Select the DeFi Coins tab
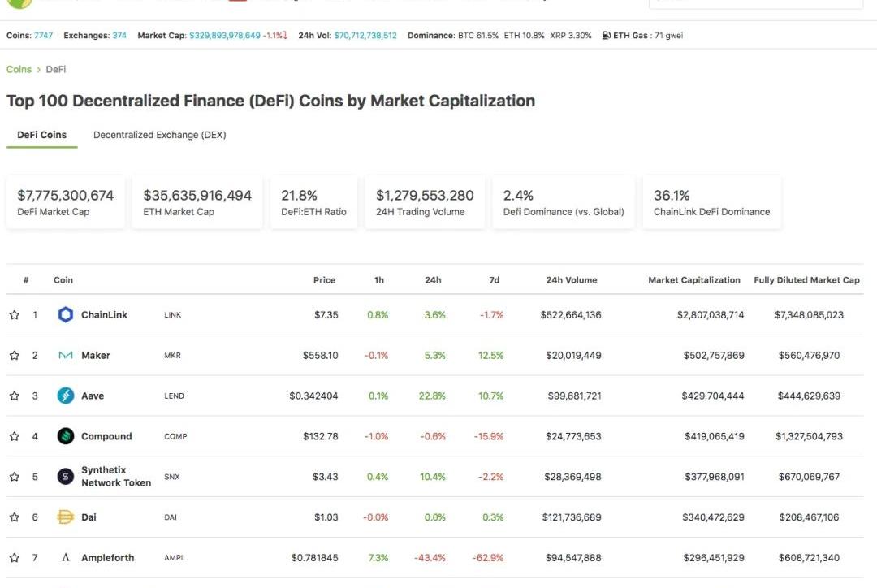 click(x=42, y=135)
